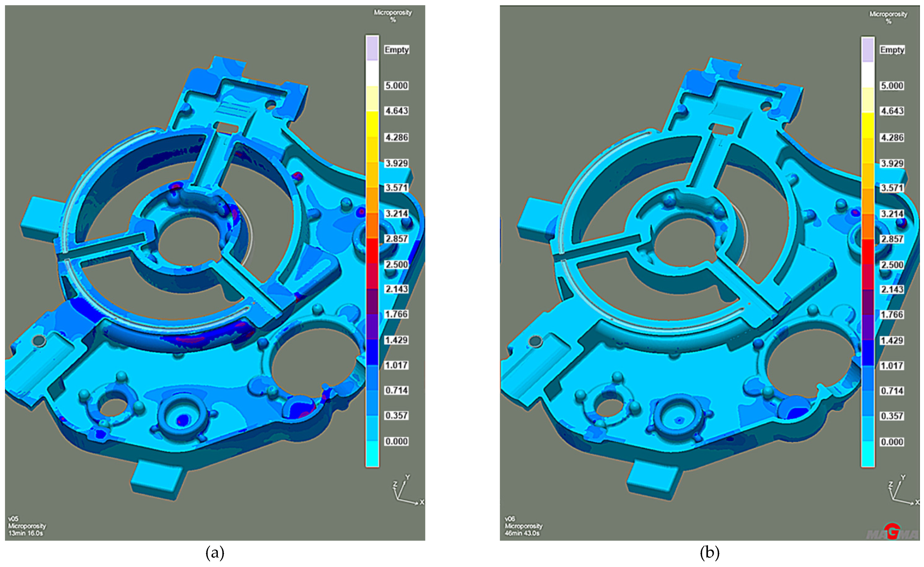Click the 1.429 legend value in panel (b)
The height and width of the screenshot is (567, 924).
[892, 341]
